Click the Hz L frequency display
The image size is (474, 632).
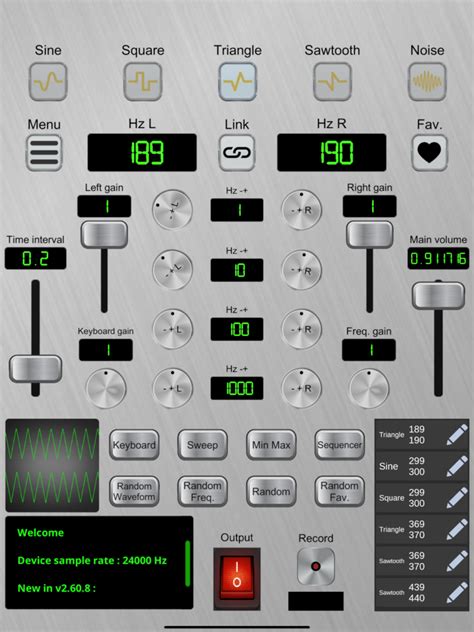(x=142, y=153)
